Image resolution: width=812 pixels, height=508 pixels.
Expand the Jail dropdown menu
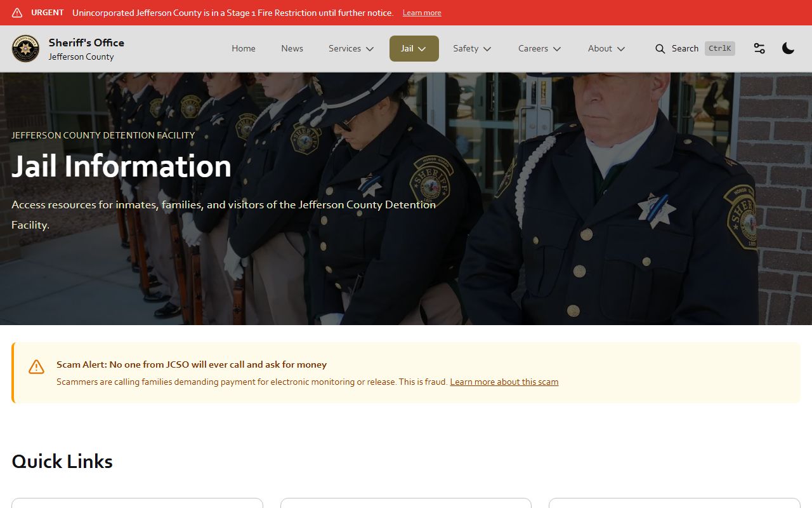coord(414,49)
